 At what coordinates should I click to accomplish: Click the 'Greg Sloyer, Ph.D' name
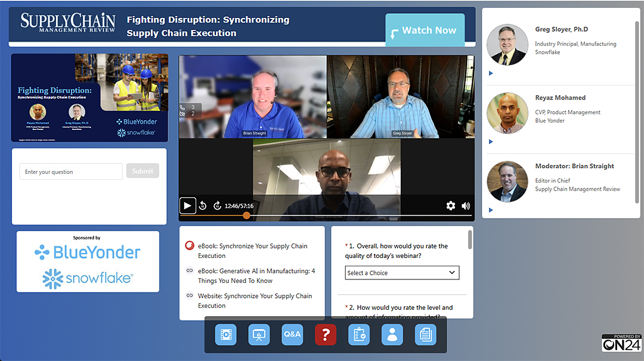click(x=562, y=29)
